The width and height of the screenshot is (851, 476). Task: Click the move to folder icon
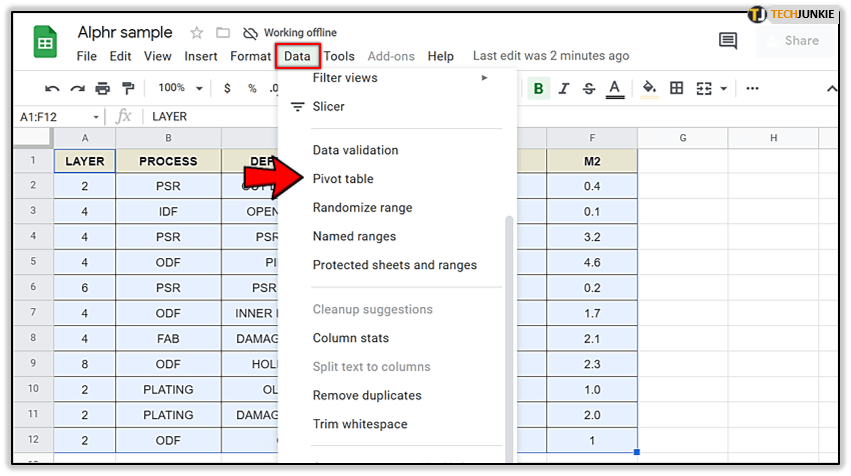[223, 33]
